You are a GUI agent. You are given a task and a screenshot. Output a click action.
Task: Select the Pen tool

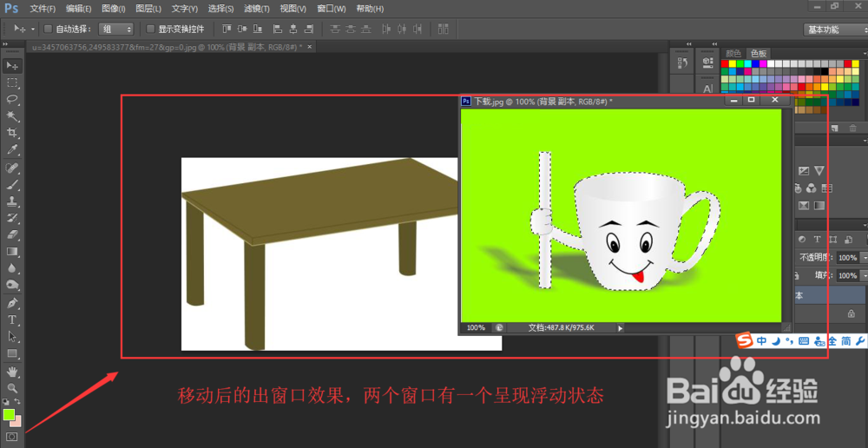pyautogui.click(x=12, y=303)
